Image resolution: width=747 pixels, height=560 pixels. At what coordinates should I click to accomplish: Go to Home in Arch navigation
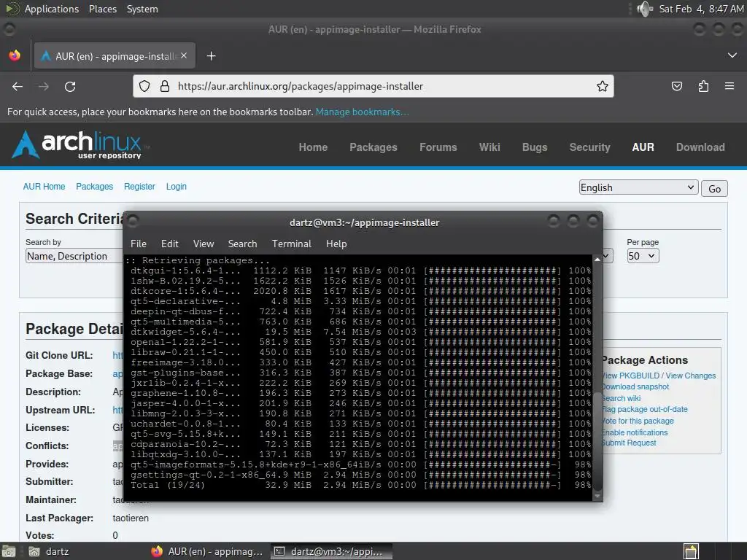pyautogui.click(x=313, y=147)
